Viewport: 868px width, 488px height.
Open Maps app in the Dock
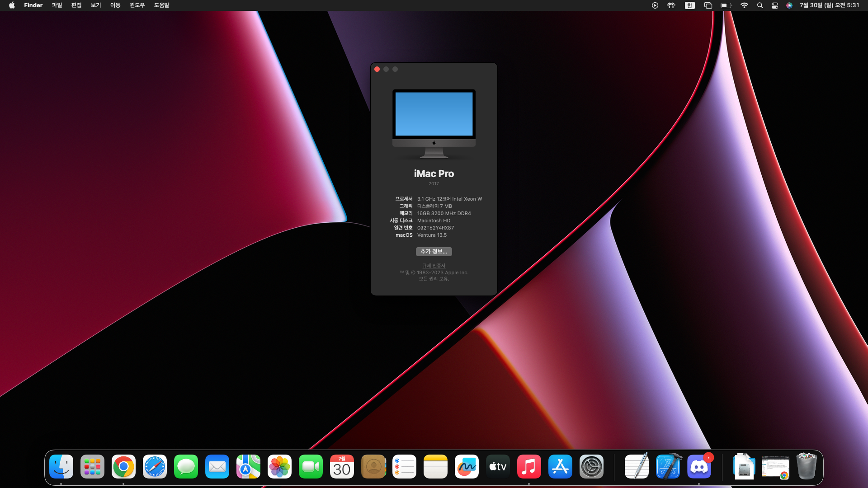248,467
